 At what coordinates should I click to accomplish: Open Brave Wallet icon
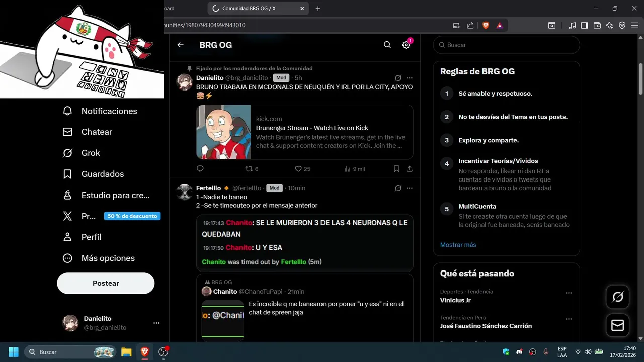coord(597,25)
